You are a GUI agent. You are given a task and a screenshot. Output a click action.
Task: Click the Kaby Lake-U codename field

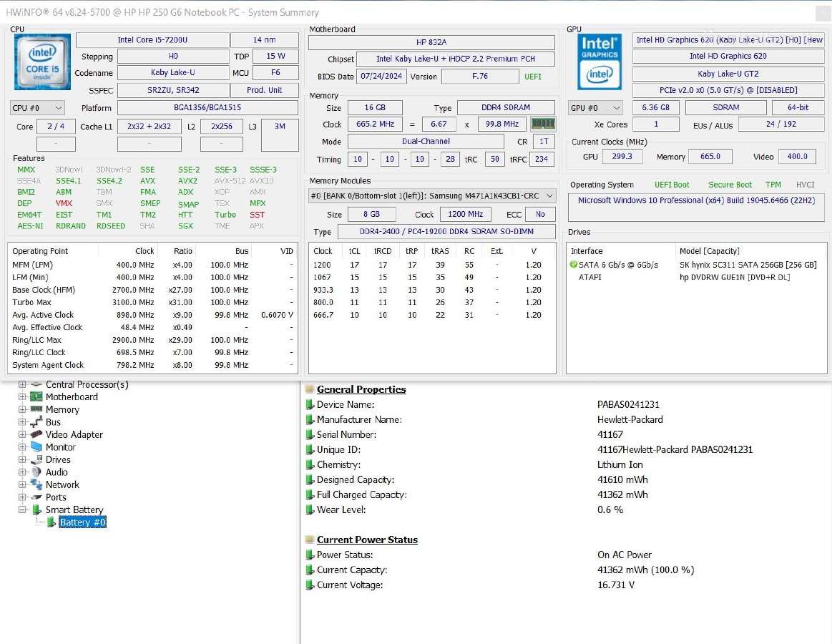point(173,73)
